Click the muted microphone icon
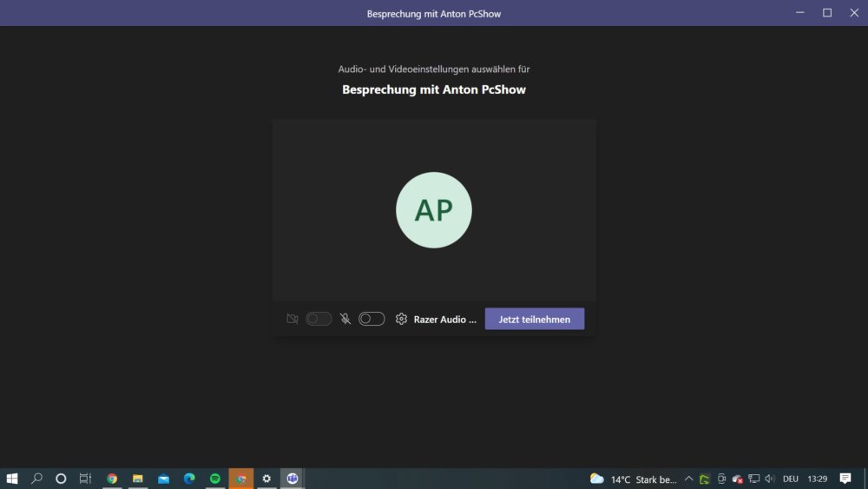 345,319
